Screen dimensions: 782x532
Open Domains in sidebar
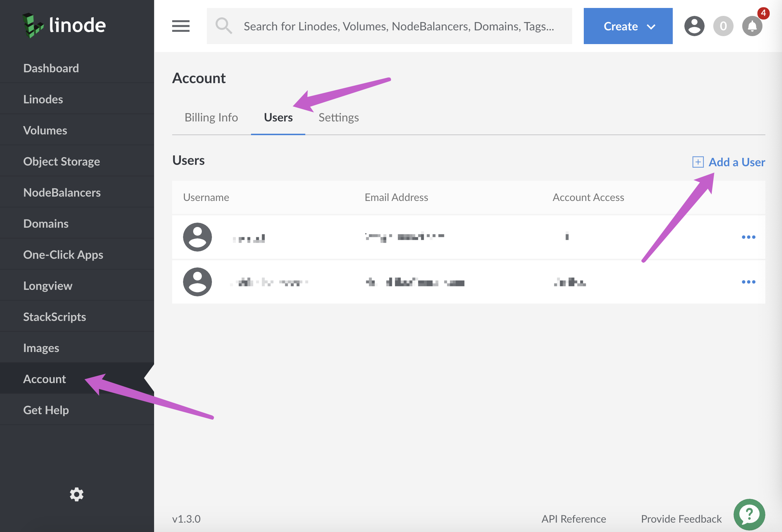(x=77, y=223)
